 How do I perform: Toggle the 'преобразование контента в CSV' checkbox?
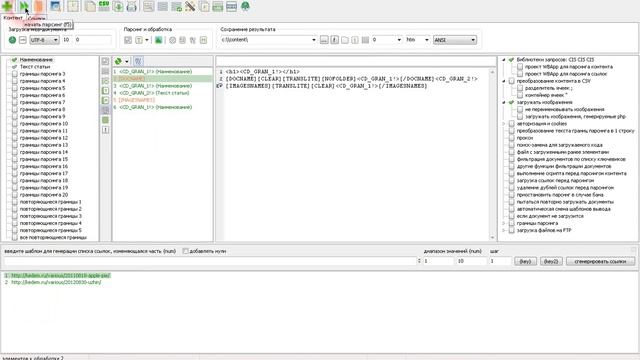511,81
